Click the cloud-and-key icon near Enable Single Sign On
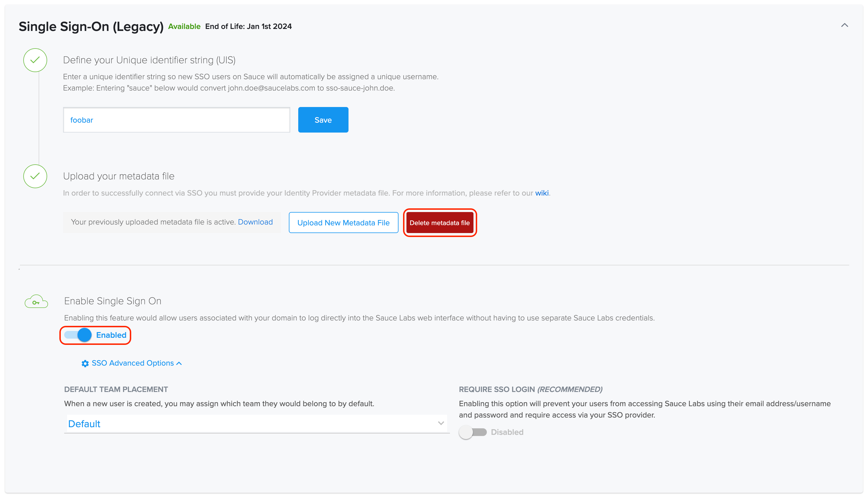Screen dimensions: 868x499 [x=36, y=301]
